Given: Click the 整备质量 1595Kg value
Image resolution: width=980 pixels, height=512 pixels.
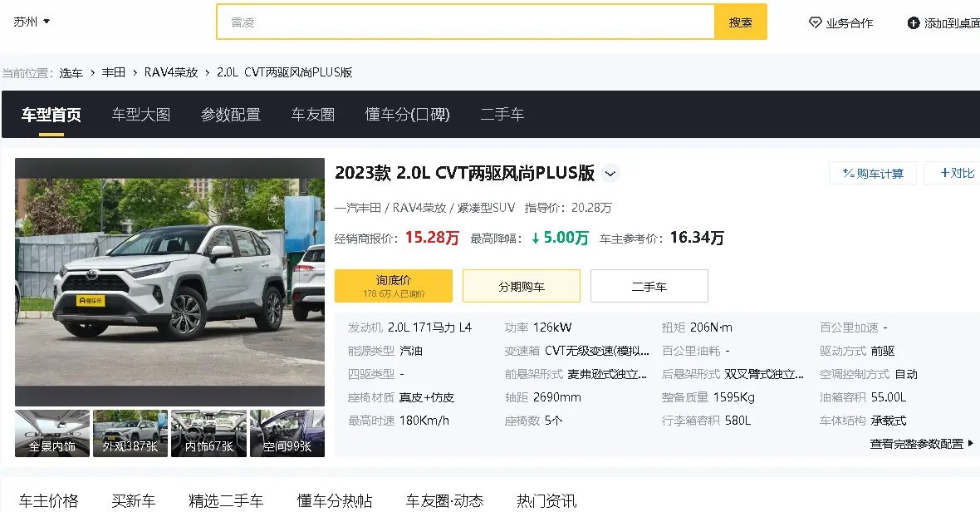Looking at the screenshot, I should (x=733, y=397).
